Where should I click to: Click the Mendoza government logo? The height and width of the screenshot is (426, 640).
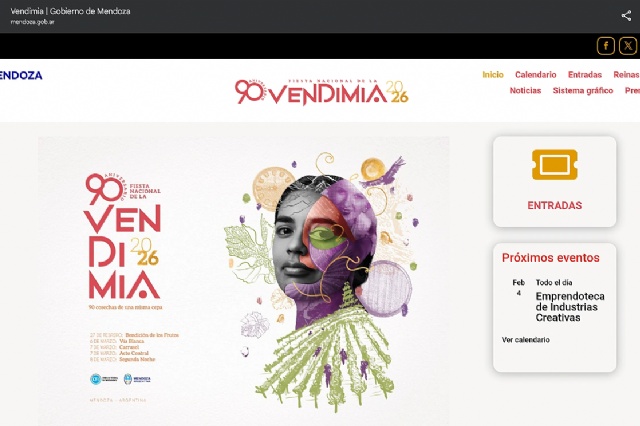click(21, 75)
